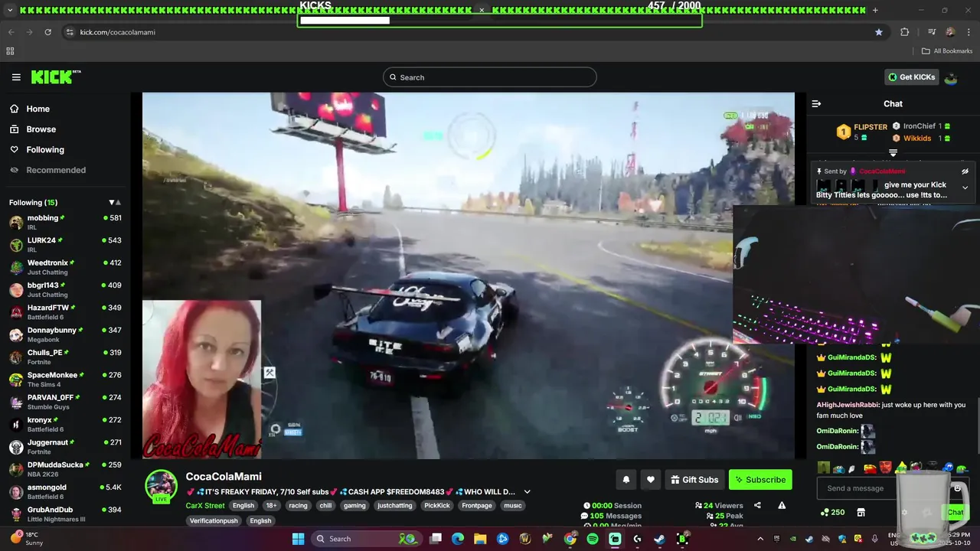
Task: Open Steam from the taskbar
Action: 659,539
